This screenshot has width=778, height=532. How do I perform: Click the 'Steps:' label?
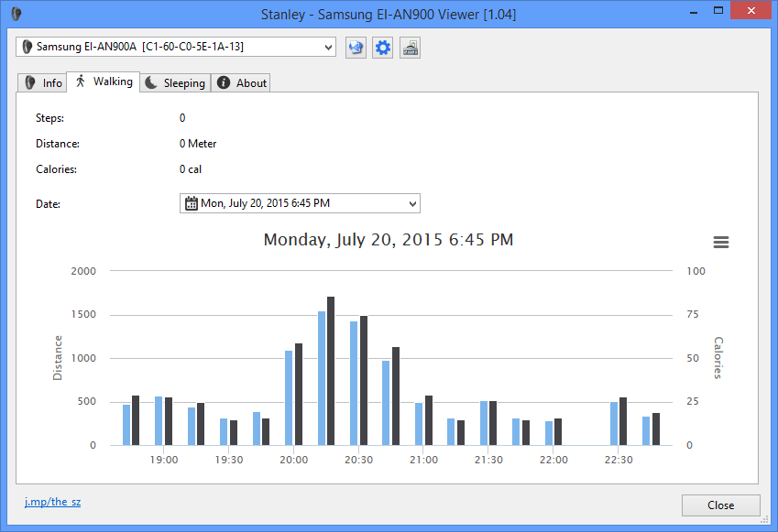tap(49, 118)
